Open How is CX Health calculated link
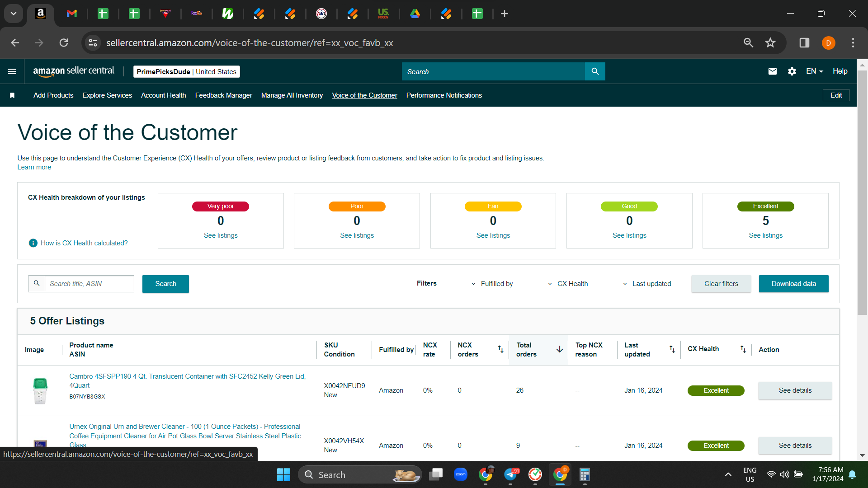 point(84,243)
